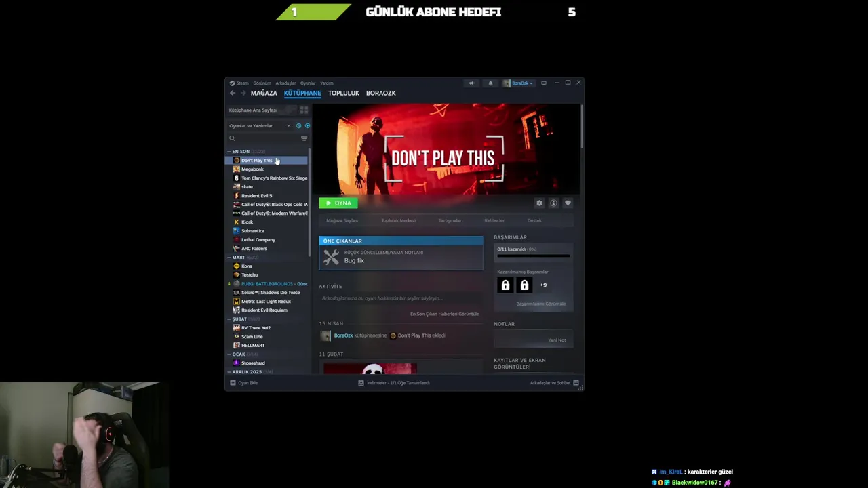This screenshot has width=868, height=488.
Task: Expand the +9 more achievements
Action: (x=543, y=285)
